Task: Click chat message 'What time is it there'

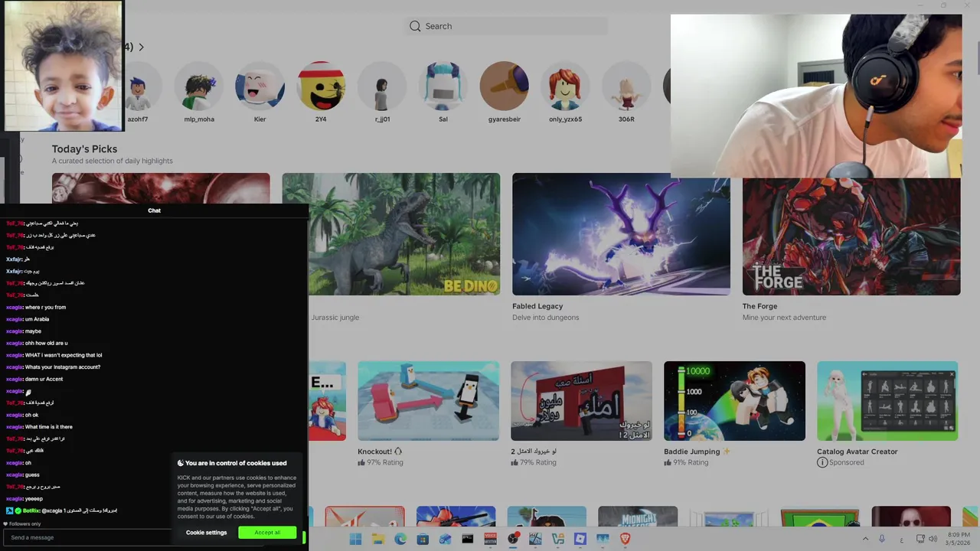Action: [49, 427]
